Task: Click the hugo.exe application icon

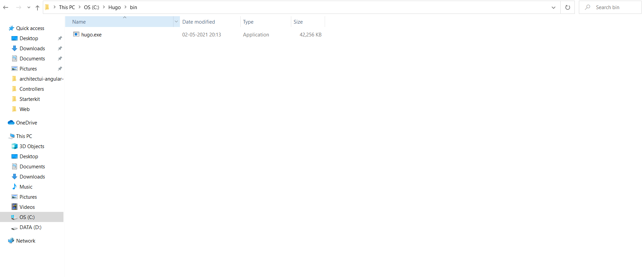Action: coord(76,34)
